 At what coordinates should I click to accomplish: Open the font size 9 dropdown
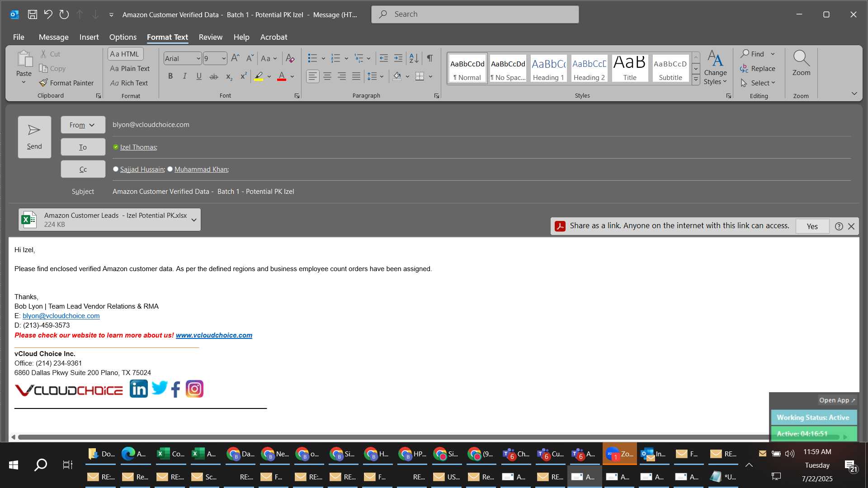[x=223, y=59]
